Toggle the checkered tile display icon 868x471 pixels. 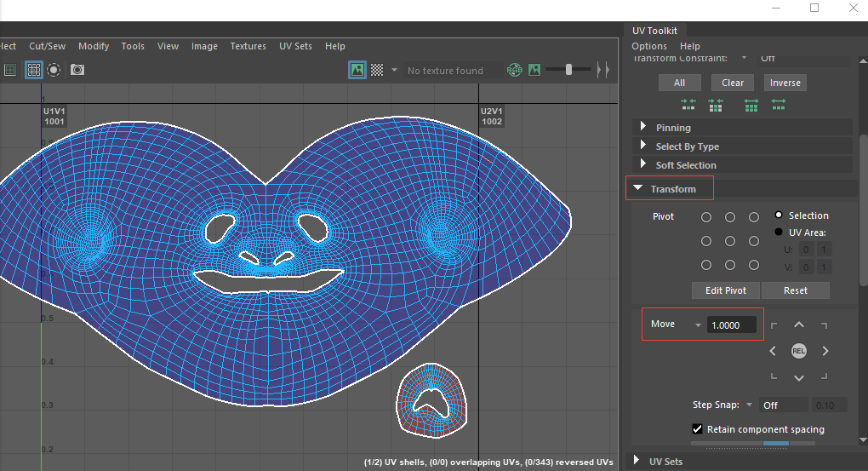[x=377, y=70]
